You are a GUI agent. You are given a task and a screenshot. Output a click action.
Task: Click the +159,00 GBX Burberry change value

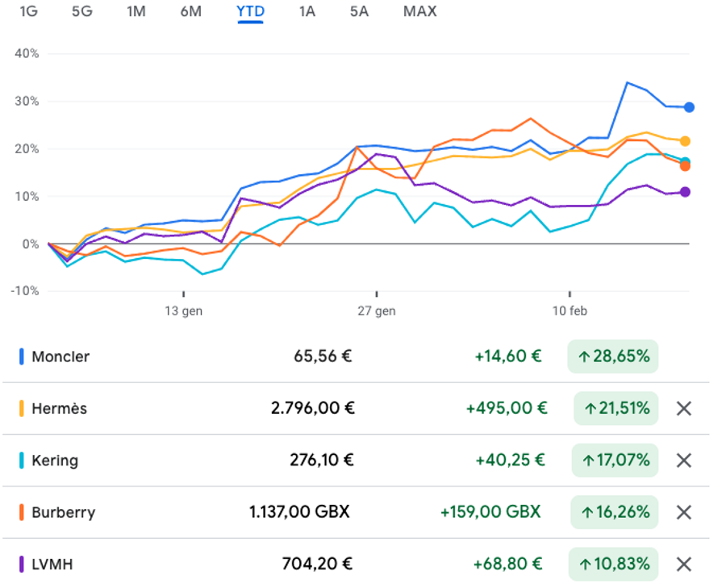coord(490,511)
